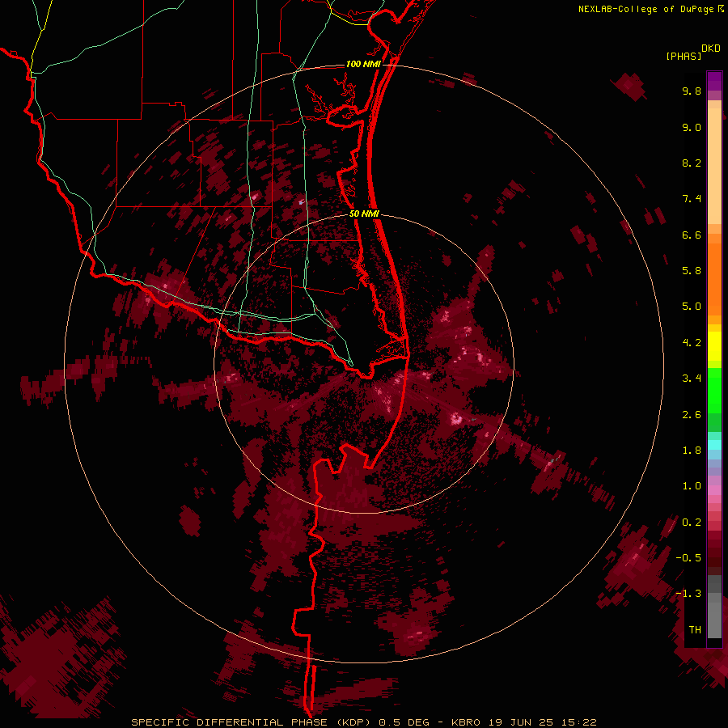Select the 1.0 value on the scale
This screenshot has height=728, width=728.
[x=692, y=486]
